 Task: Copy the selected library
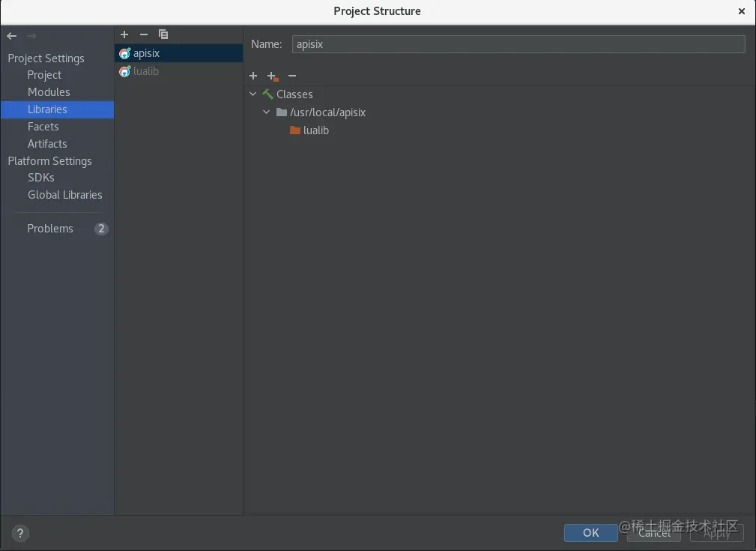[x=163, y=34]
